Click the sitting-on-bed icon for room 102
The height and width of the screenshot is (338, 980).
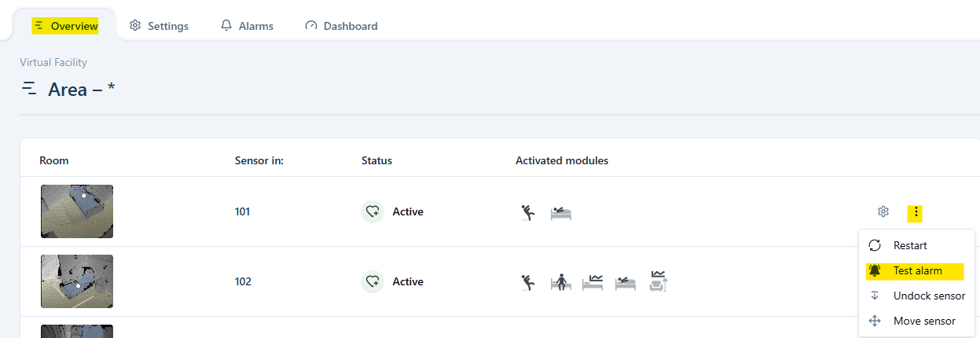561,281
